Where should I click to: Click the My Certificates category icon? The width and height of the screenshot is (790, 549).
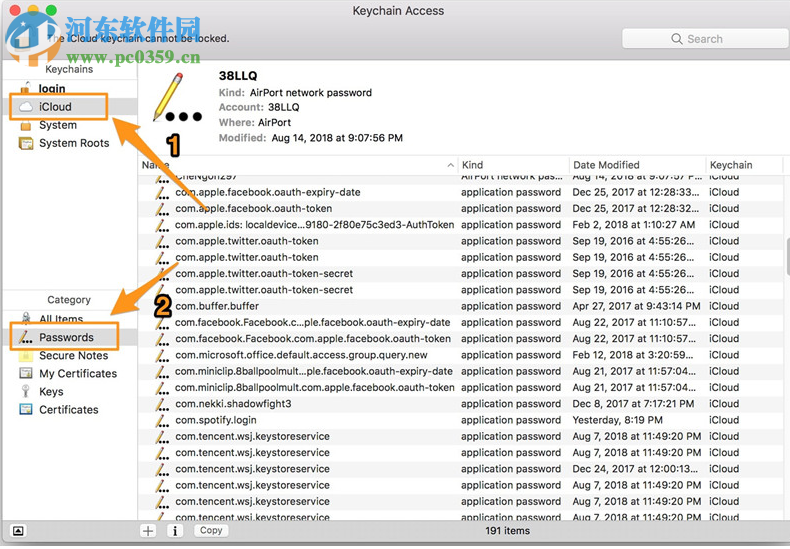click(25, 373)
